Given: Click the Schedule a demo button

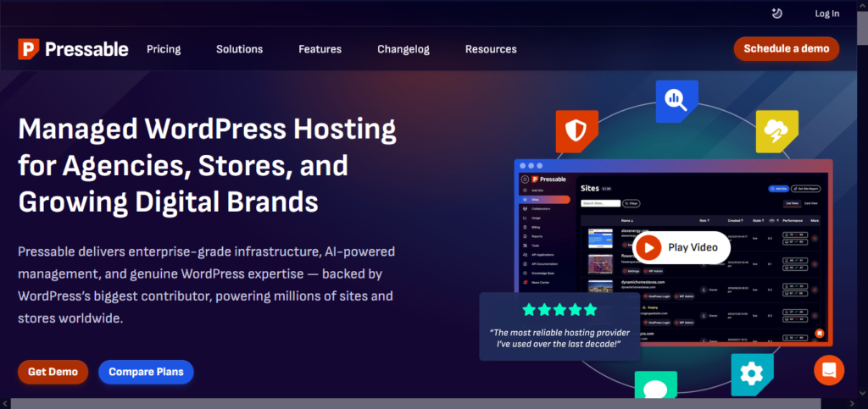Looking at the screenshot, I should 787,48.
